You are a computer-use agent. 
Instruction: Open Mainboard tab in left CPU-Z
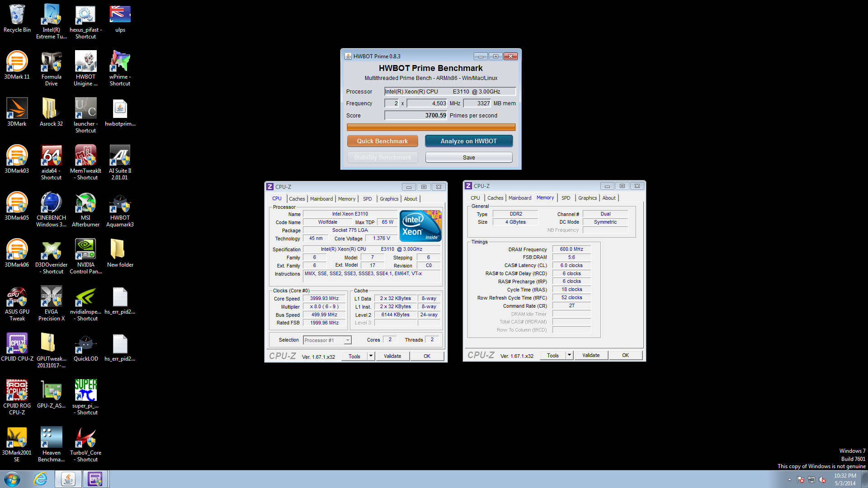(321, 199)
